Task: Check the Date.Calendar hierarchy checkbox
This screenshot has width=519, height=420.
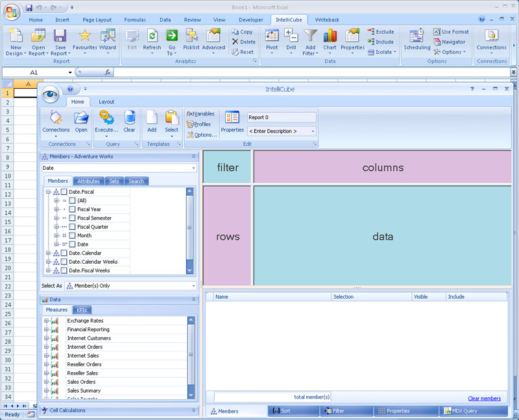Action: click(64, 253)
